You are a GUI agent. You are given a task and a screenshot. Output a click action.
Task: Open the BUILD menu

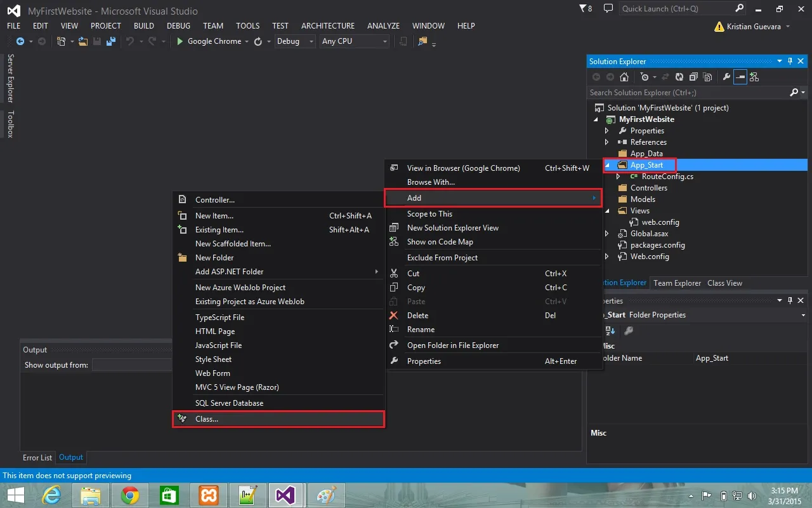pyautogui.click(x=144, y=26)
